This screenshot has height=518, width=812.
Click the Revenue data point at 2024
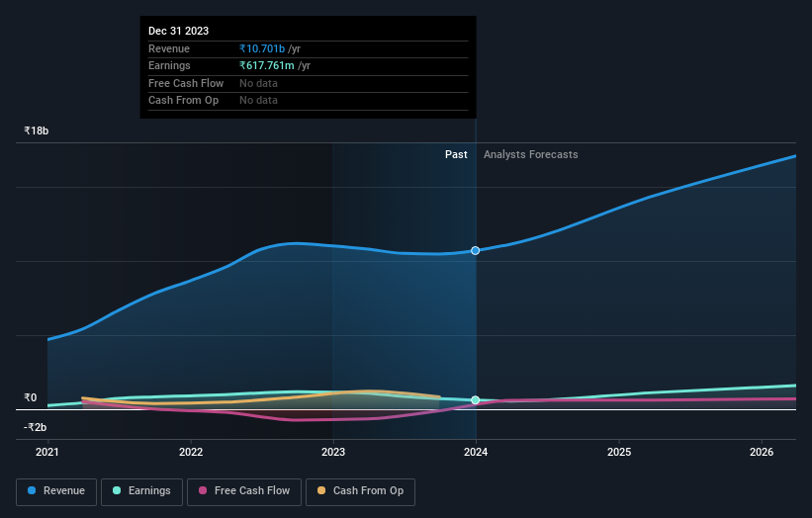476,250
